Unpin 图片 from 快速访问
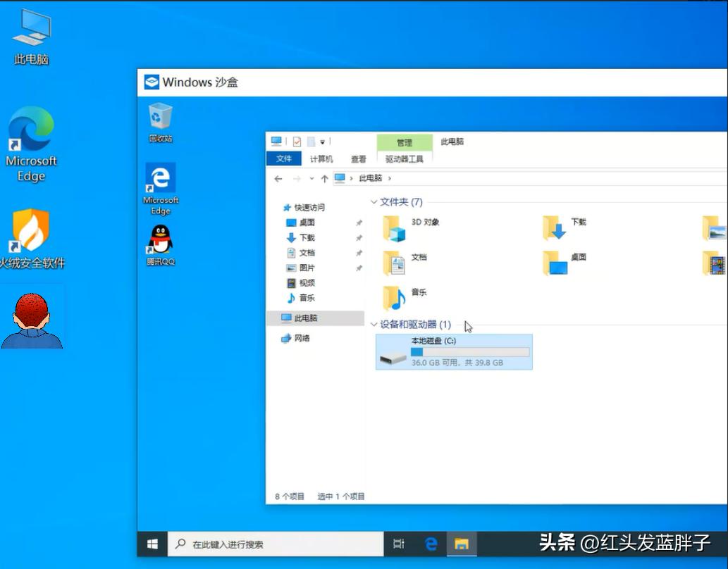 360,268
